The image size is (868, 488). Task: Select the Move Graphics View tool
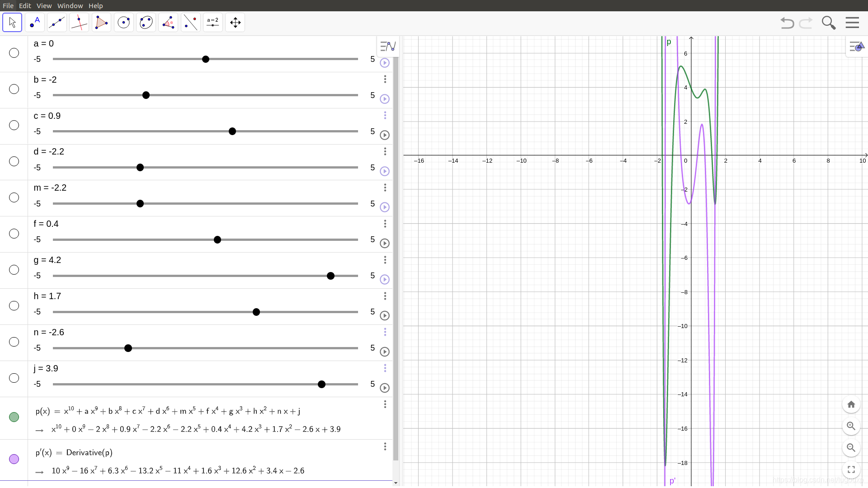pos(235,23)
